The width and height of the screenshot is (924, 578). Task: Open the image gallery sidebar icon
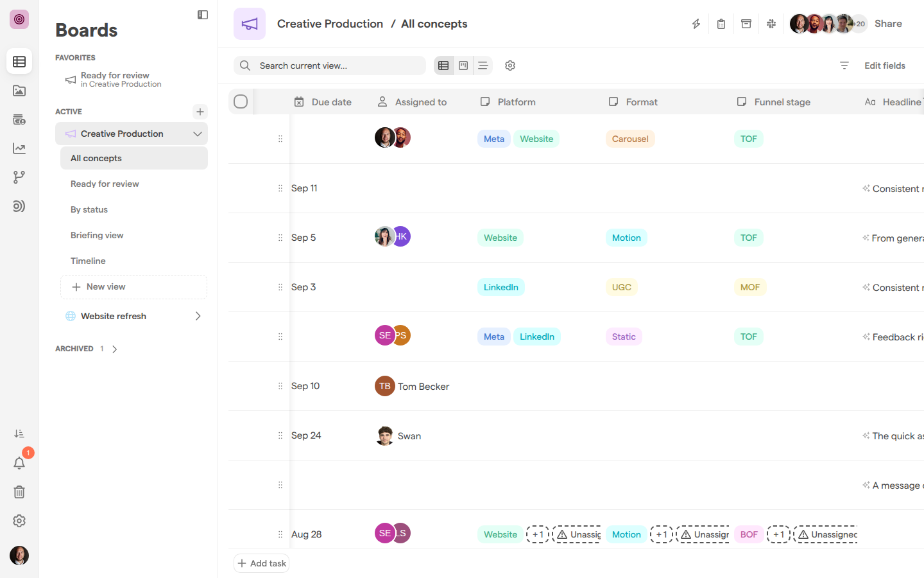(19, 91)
